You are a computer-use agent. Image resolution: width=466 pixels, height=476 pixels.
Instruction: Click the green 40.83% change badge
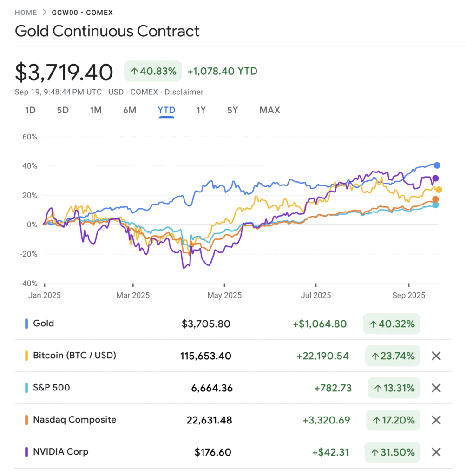[153, 72]
